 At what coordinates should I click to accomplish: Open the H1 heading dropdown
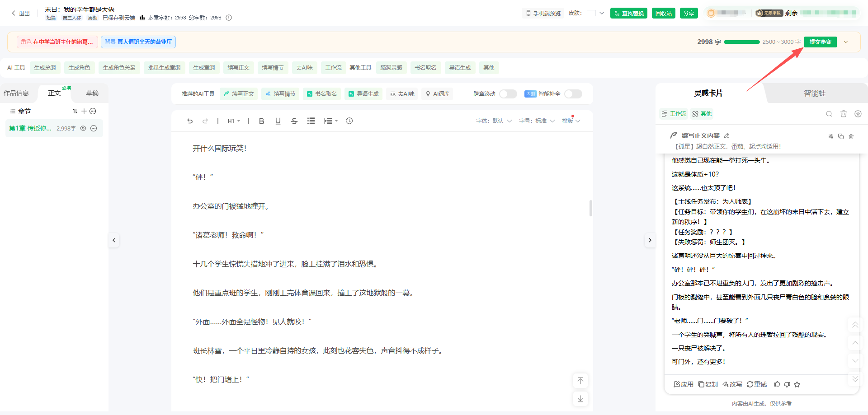point(234,121)
